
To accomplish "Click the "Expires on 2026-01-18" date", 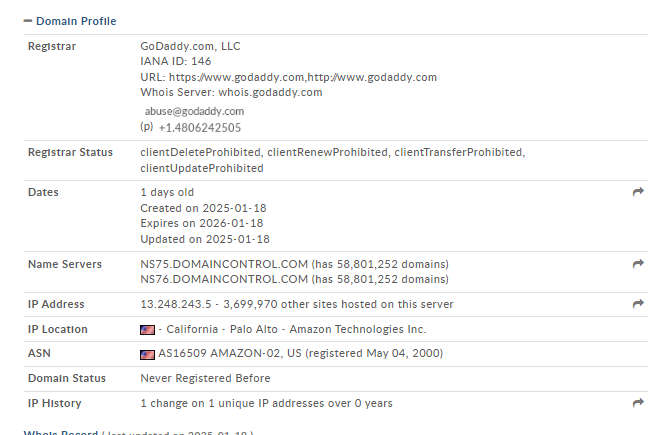I will tap(202, 223).
